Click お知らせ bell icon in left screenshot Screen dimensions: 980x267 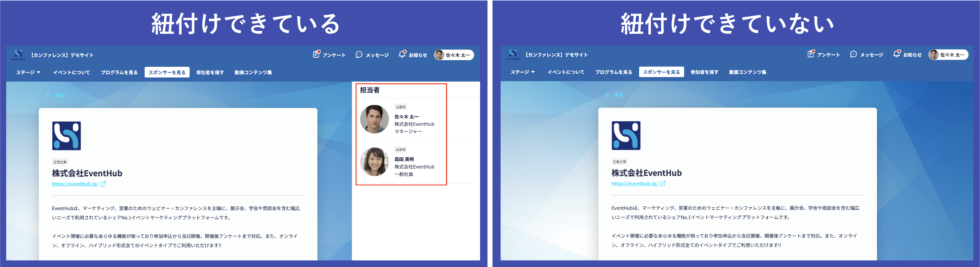(x=402, y=54)
